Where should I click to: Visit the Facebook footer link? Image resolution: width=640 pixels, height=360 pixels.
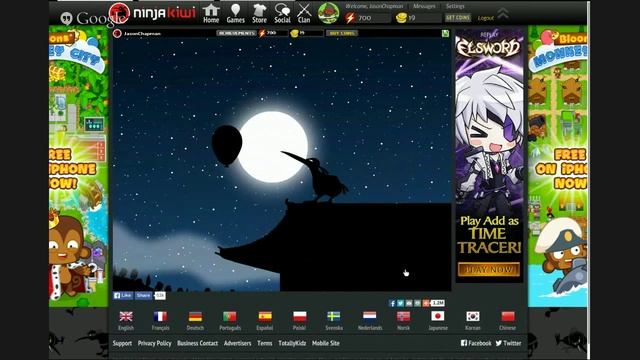pos(476,343)
